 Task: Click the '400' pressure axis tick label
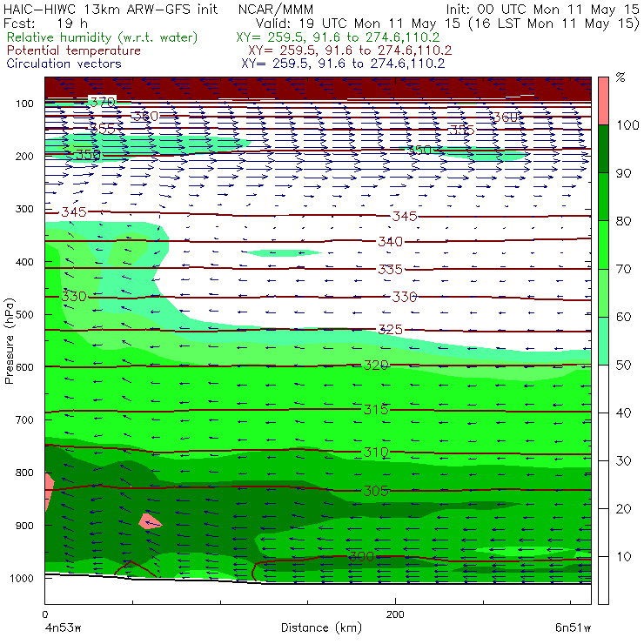coord(24,262)
